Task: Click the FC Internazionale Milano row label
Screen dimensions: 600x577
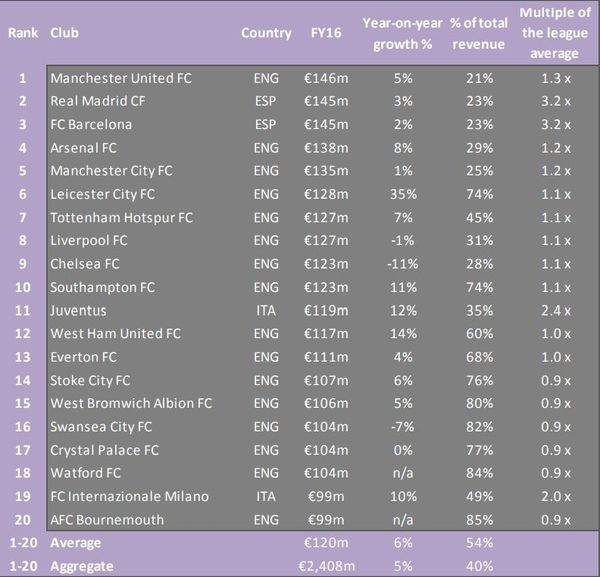Action: [129, 497]
